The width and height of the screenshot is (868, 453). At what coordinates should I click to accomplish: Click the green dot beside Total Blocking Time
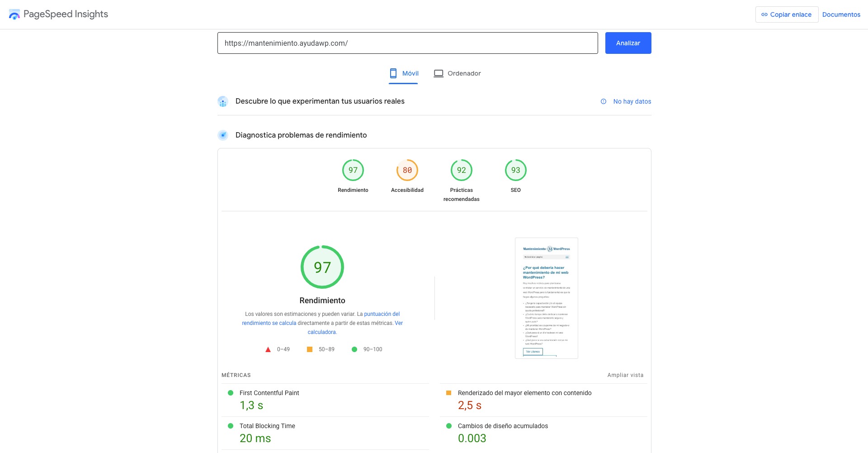(231, 426)
